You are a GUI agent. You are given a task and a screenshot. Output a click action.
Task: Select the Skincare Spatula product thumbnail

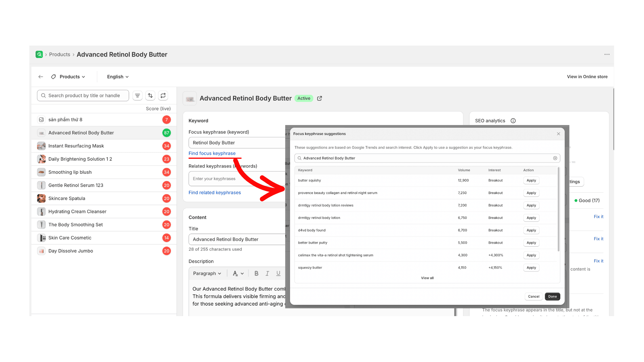(41, 198)
